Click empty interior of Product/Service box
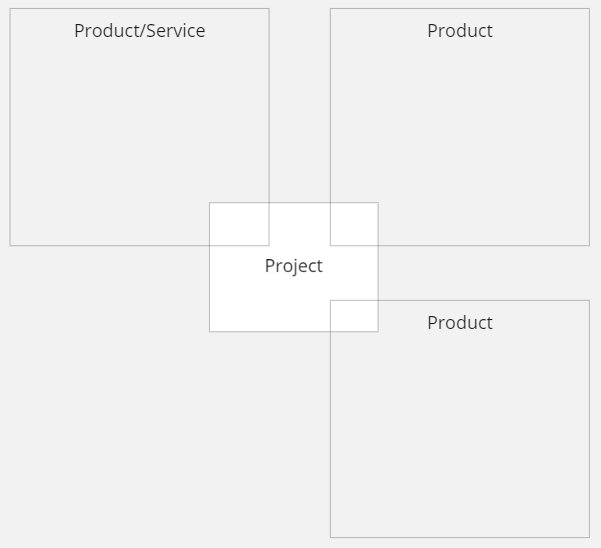This screenshot has width=601, height=548. [120, 130]
